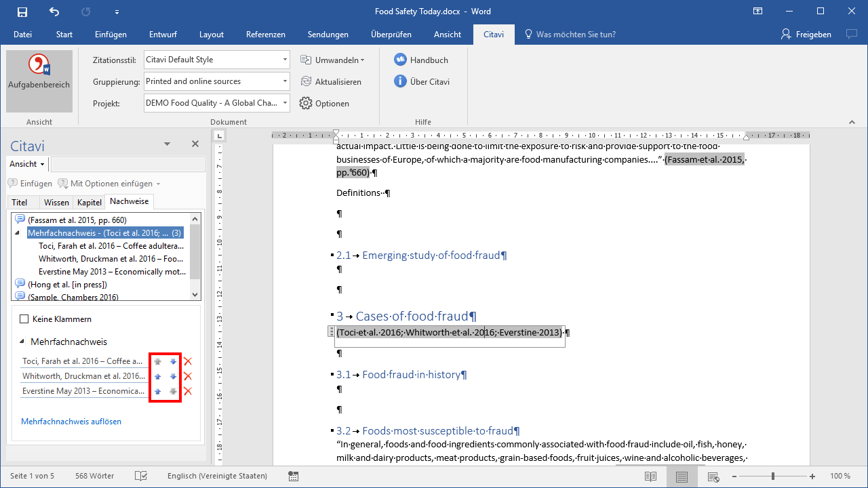Open the Zitationsstil dropdown
868x488 pixels.
click(285, 60)
